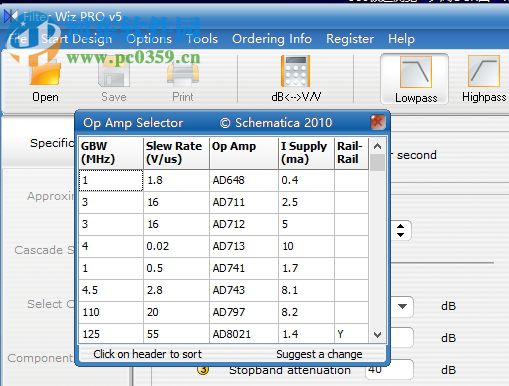509x386 pixels.
Task: Click the Stopband attenuation value field
Action: click(389, 370)
